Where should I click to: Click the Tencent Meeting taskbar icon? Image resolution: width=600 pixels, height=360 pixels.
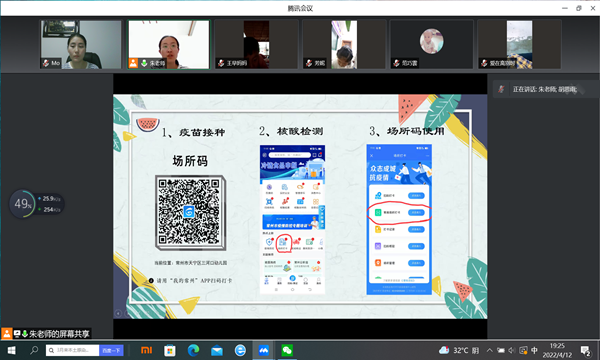264,350
